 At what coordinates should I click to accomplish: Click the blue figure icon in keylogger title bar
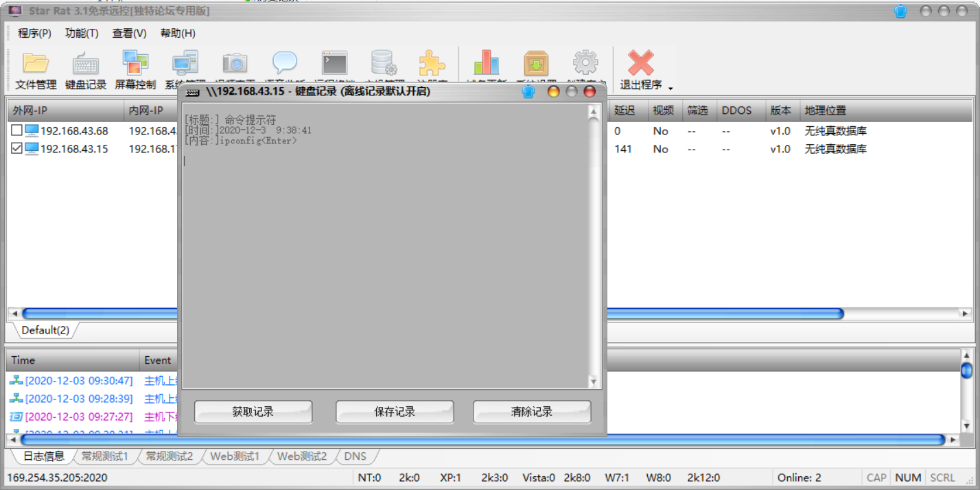tap(528, 91)
